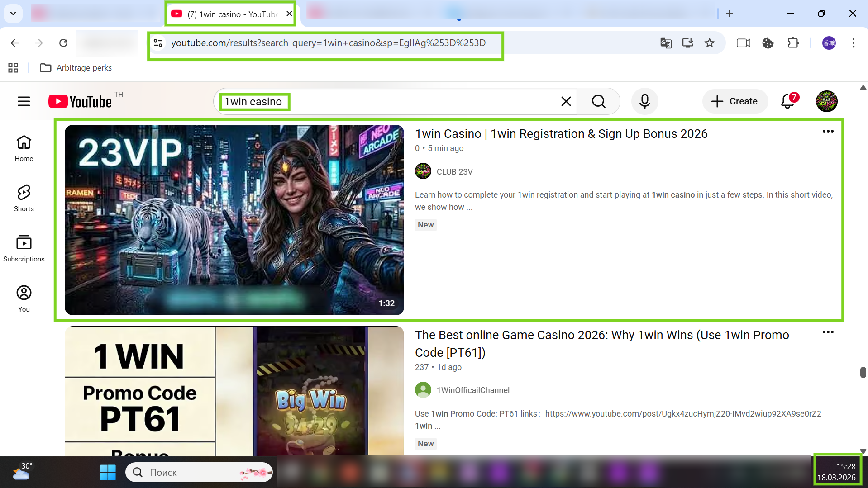Go to Shorts in sidebar
868x488 pixels.
24,198
